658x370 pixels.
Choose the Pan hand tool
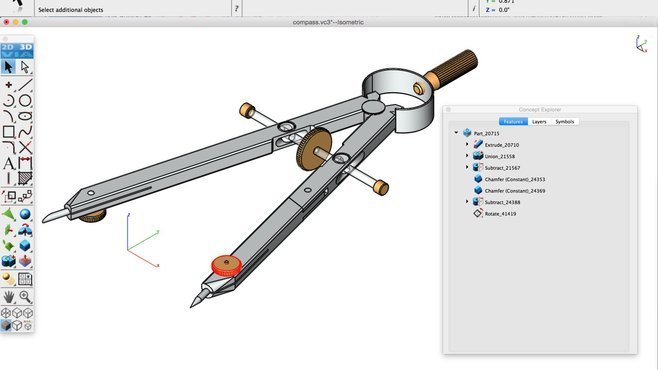click(8, 297)
